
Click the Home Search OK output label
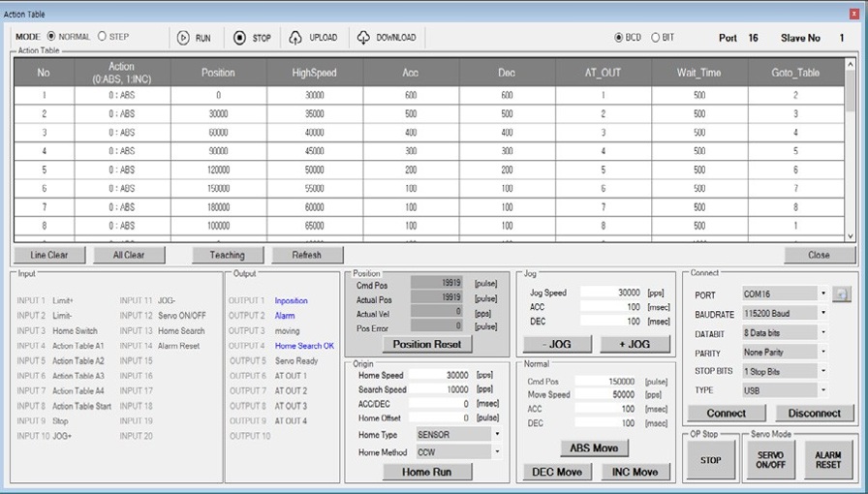point(304,346)
